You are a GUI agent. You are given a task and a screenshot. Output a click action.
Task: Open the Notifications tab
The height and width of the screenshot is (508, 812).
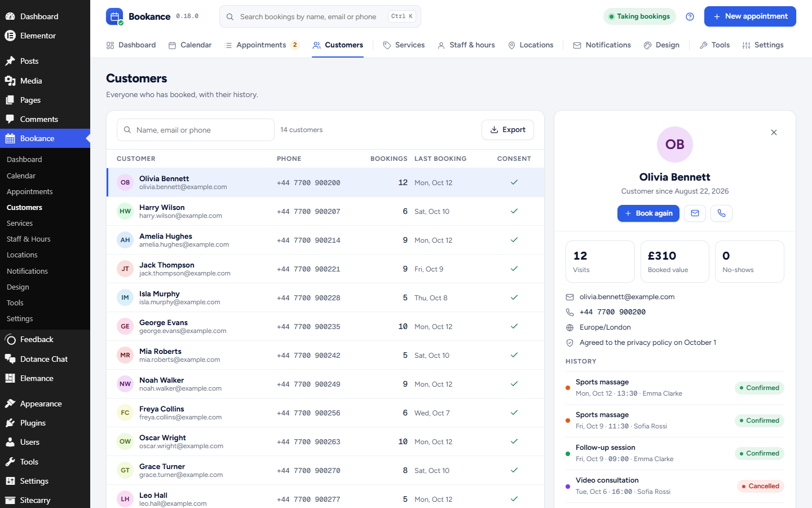(602, 45)
